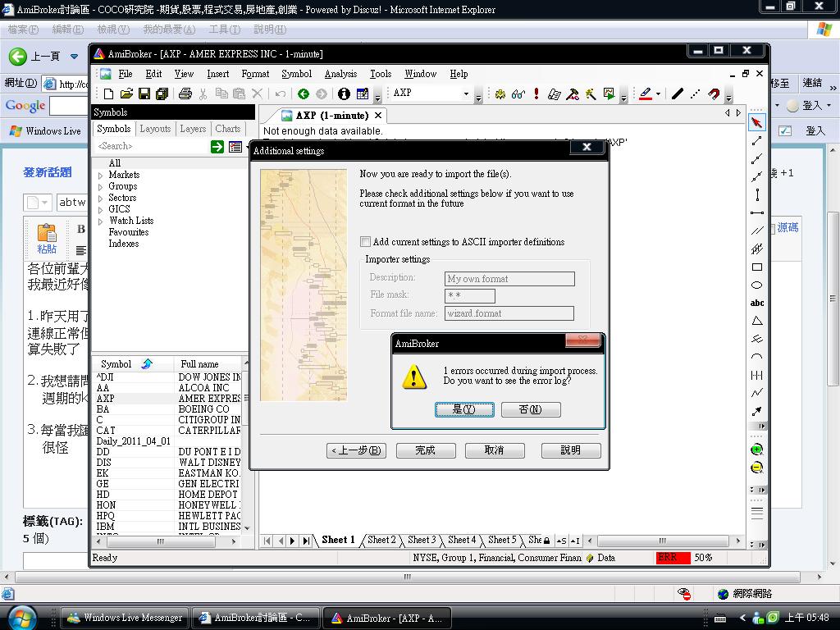Close the AXP (1-minute) chart tab
Image resolution: width=840 pixels, height=630 pixels.
tap(378, 115)
